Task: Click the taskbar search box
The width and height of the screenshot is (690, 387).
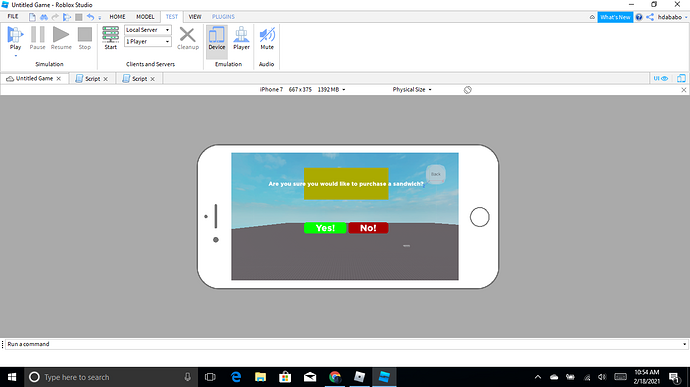Action: coord(110,377)
